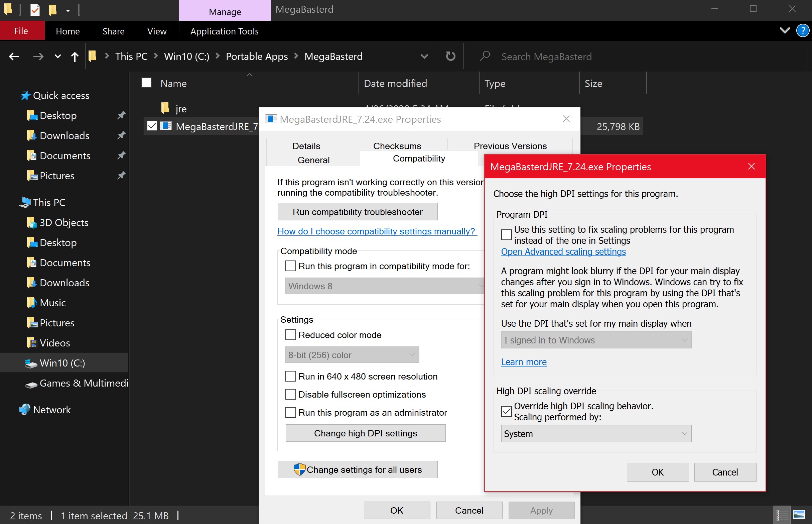Viewport: 812px width, 524px height.
Task: Open the Windows 8 compatibility mode dropdown
Action: point(385,286)
